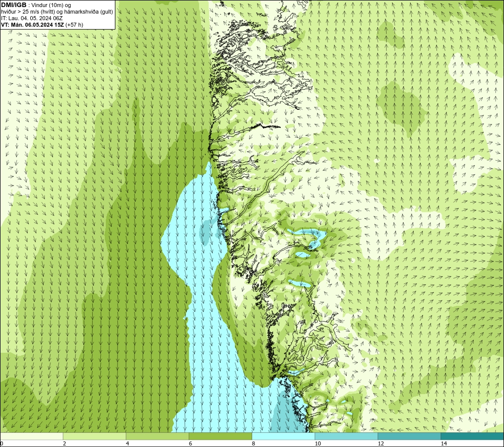Image resolution: width=504 pixels, height=447 pixels.
Task: Click the 0–2 m/s legend color swatch
Action: pos(31,436)
